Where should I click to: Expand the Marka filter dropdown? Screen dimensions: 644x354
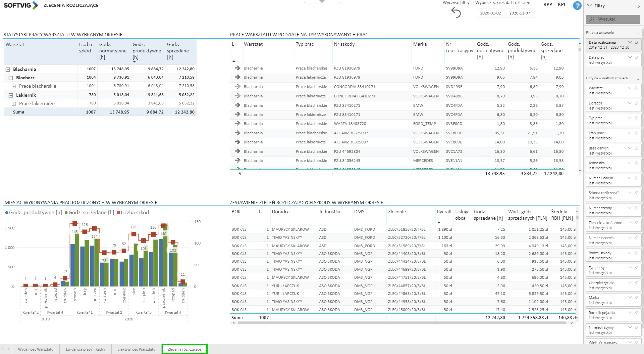pyautogui.click(x=630, y=298)
